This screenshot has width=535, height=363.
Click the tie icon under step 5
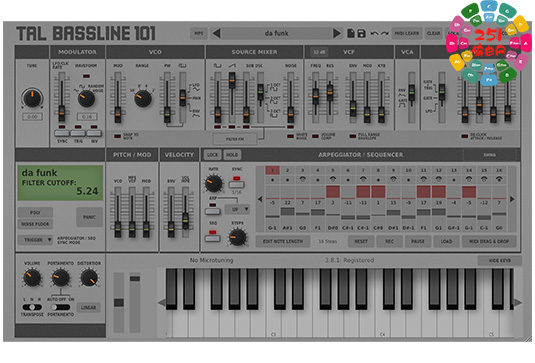click(x=333, y=179)
